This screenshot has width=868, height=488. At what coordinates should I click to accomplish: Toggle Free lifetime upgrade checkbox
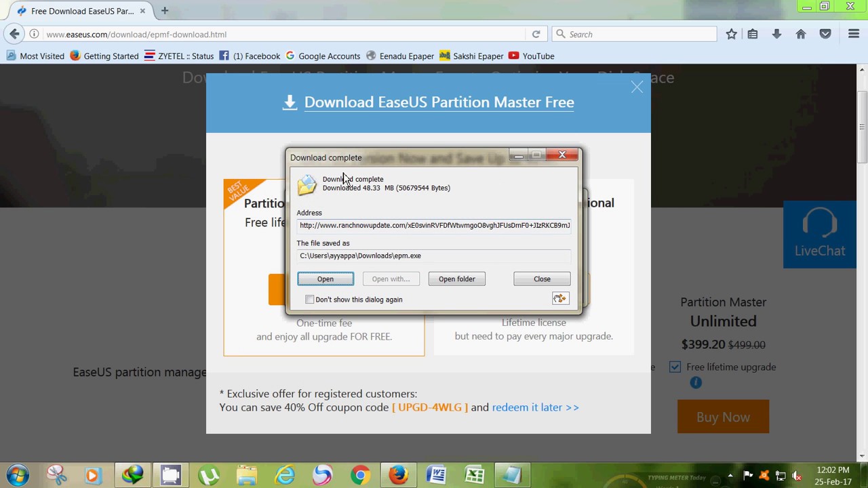coord(675,367)
